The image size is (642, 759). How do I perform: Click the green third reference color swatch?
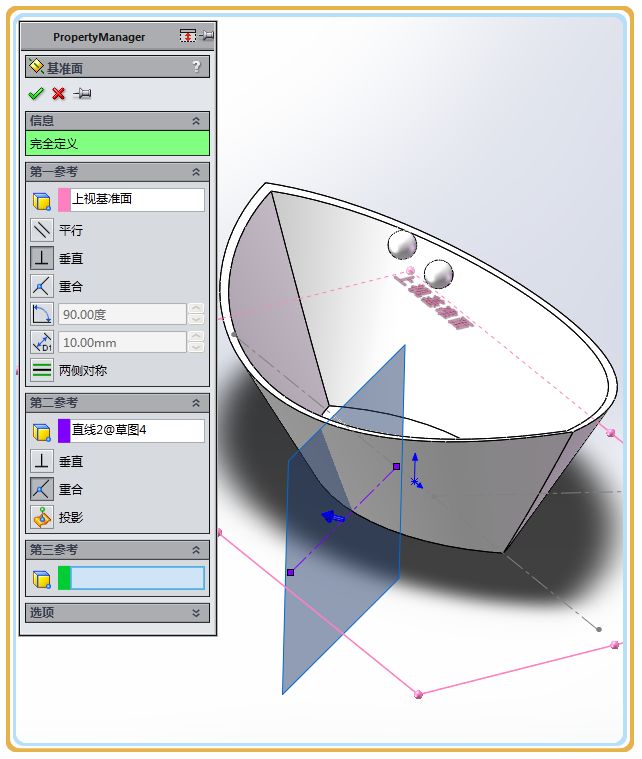(x=64, y=578)
